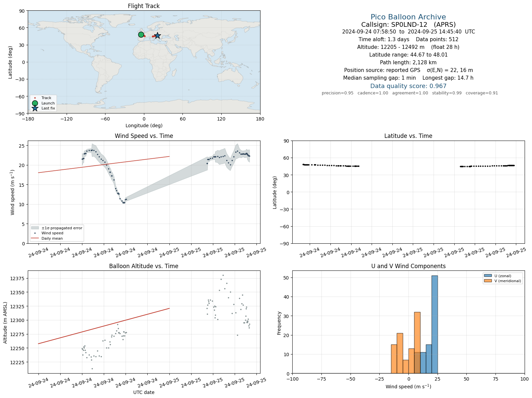Click the 'Flight Track' chart title
The height and width of the screenshot is (398, 532).
pos(144,6)
